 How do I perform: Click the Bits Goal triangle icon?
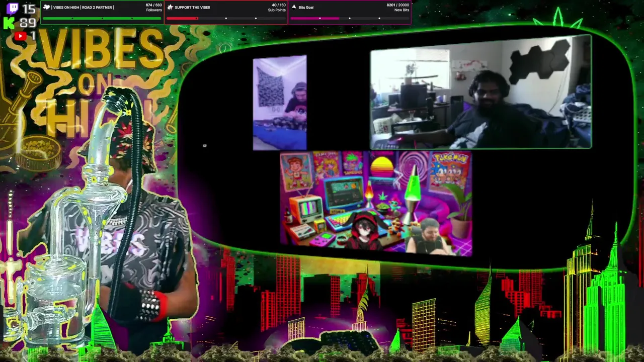[x=294, y=7]
